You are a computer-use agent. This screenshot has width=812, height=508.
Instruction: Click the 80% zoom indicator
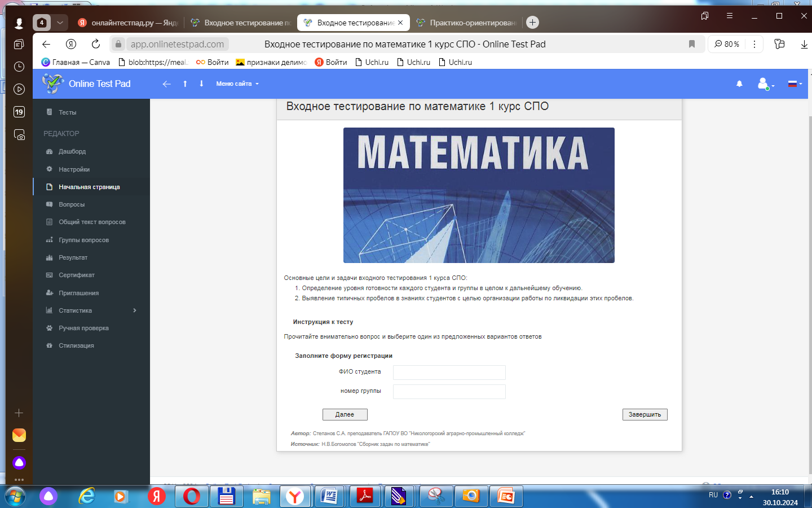coord(727,44)
